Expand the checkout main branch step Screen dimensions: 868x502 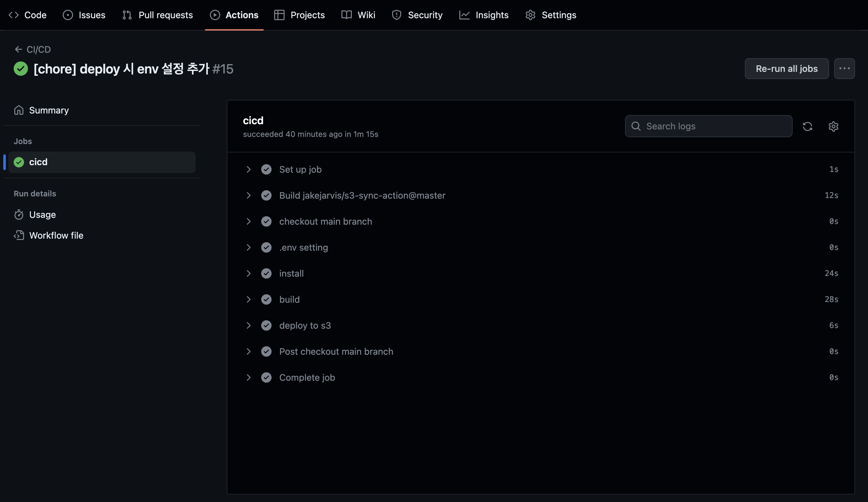click(248, 221)
